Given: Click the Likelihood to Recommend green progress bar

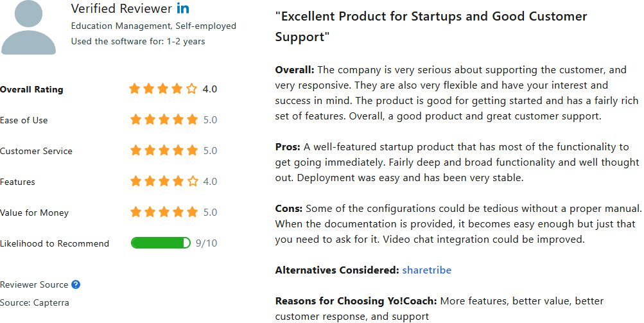Looking at the screenshot, I should [161, 243].
